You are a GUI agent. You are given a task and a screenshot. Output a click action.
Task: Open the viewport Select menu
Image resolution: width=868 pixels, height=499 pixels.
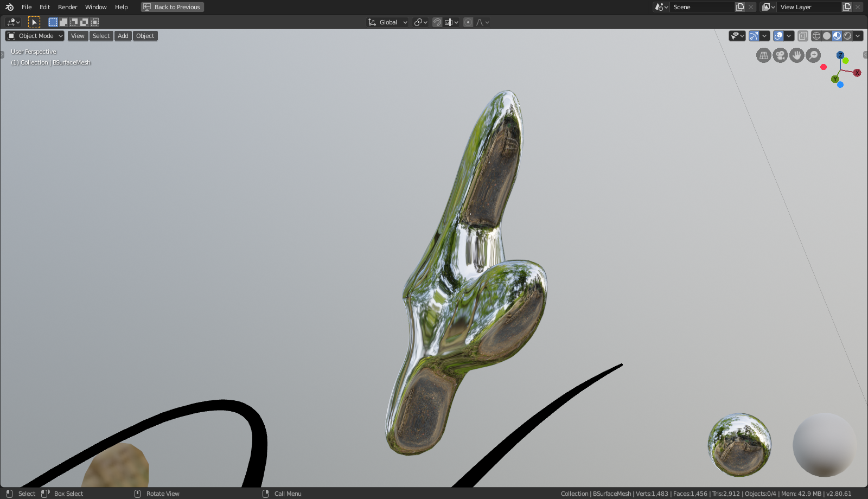[x=101, y=36]
